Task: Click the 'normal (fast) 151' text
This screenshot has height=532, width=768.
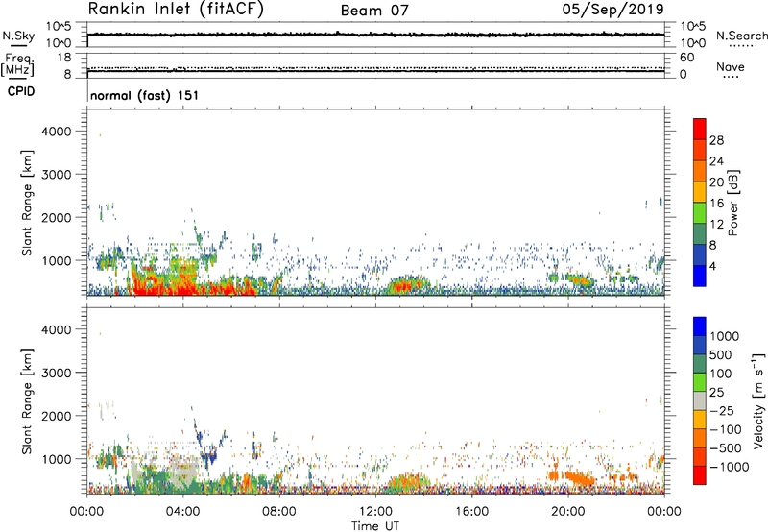Action: point(145,95)
